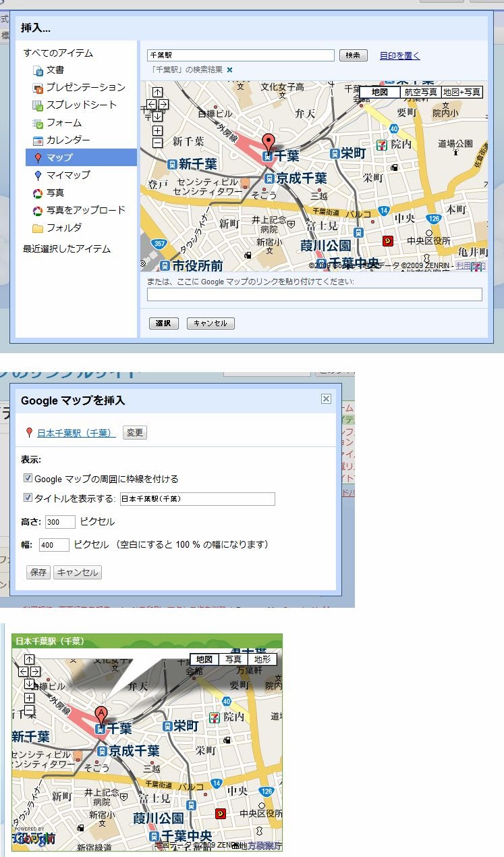The height and width of the screenshot is (857, 504).
Task: Close the Google マップを挿入 dialog
Action: (x=326, y=399)
